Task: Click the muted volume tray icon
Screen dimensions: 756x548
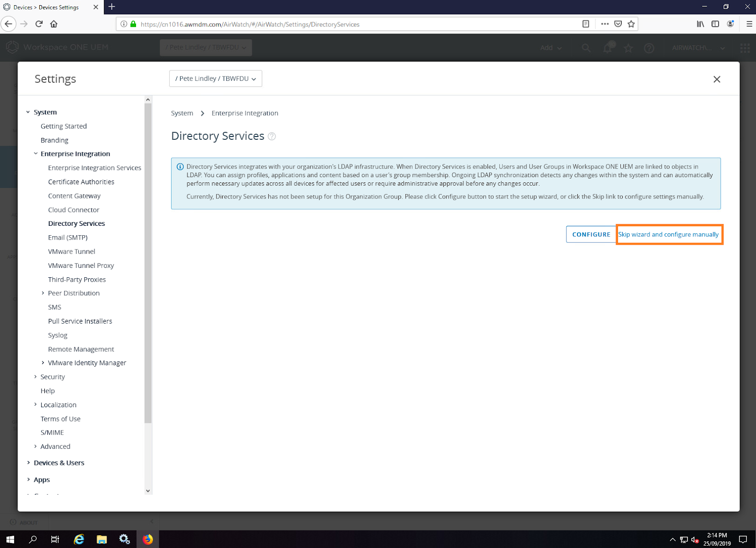Action: pos(695,539)
